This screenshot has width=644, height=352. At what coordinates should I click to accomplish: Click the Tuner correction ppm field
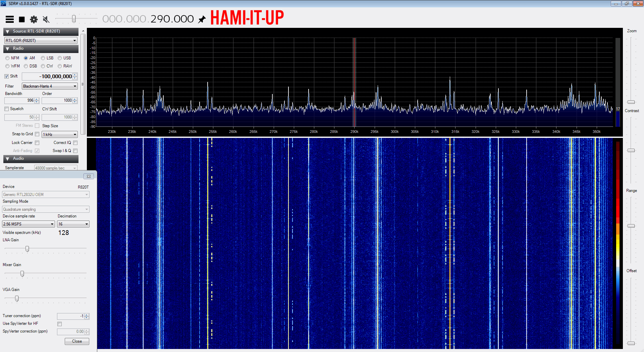click(x=71, y=316)
